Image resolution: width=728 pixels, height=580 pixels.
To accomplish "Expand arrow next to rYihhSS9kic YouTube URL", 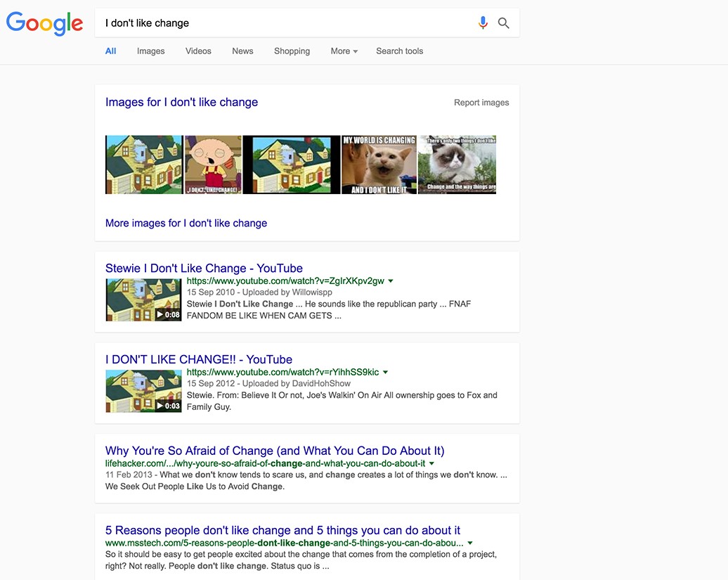I will pyautogui.click(x=385, y=373).
